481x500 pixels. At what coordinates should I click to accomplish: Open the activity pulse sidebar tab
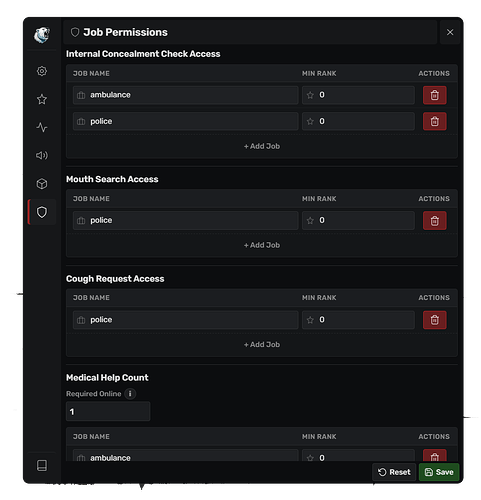[42, 127]
